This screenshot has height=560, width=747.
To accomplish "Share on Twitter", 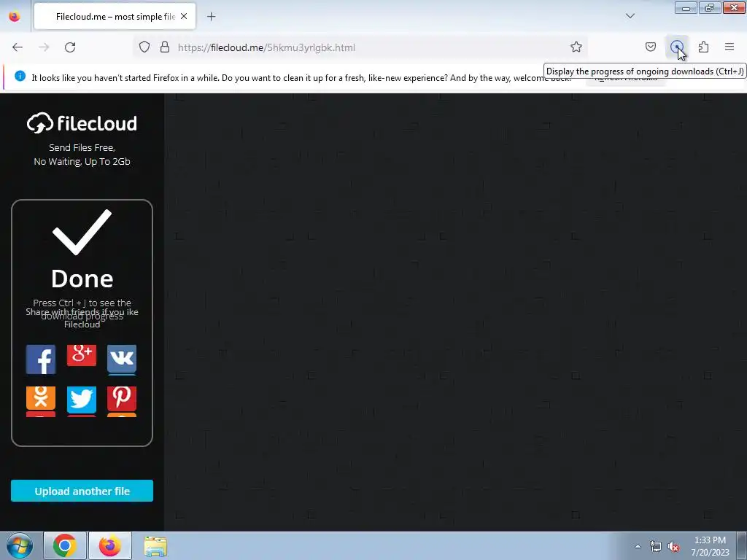I will pyautogui.click(x=82, y=400).
